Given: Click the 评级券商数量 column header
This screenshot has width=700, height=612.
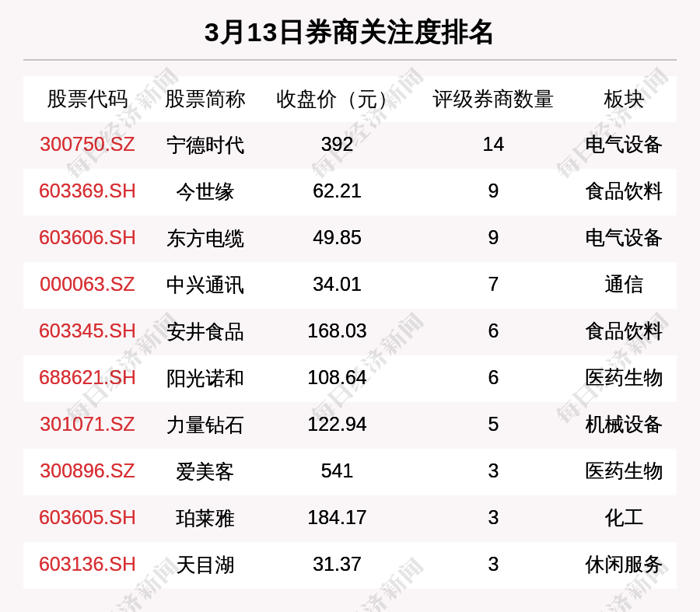Looking at the screenshot, I should tap(493, 100).
